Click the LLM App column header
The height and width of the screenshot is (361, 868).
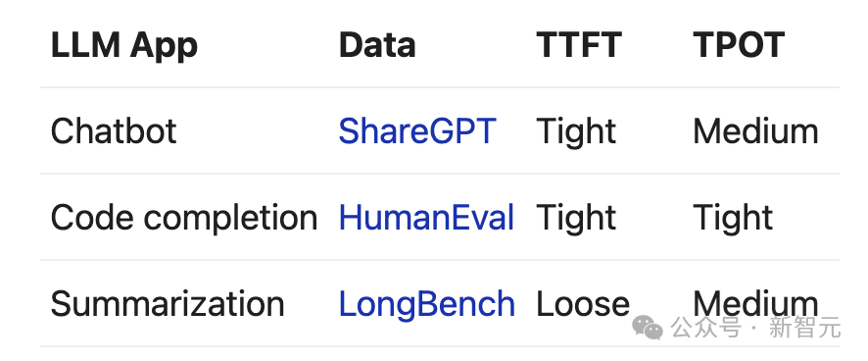124,45
